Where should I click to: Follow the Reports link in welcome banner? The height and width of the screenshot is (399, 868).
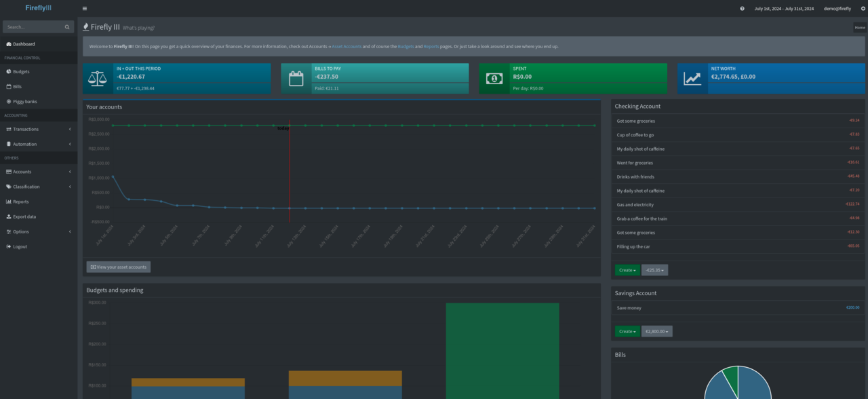click(x=431, y=46)
